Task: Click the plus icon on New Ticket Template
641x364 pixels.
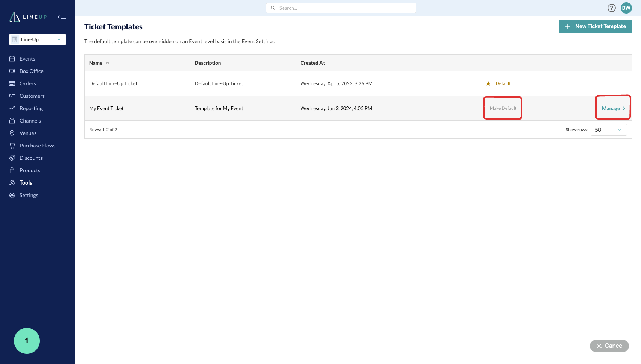Action: click(568, 26)
